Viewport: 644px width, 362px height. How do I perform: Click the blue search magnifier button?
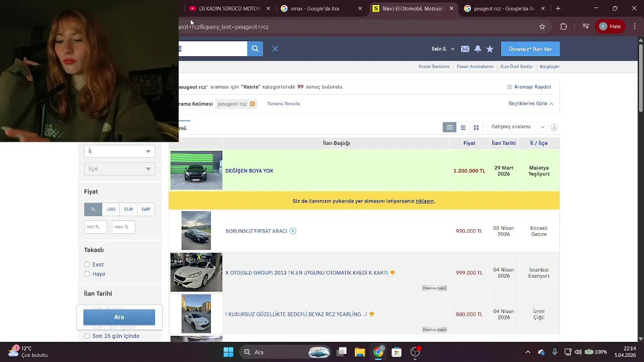click(x=255, y=49)
